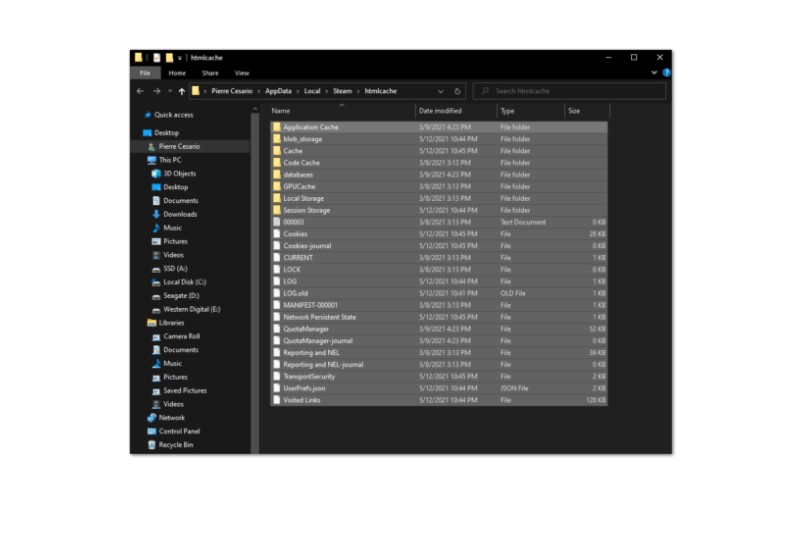Open the File tab
790x542 pixels.
tap(145, 73)
